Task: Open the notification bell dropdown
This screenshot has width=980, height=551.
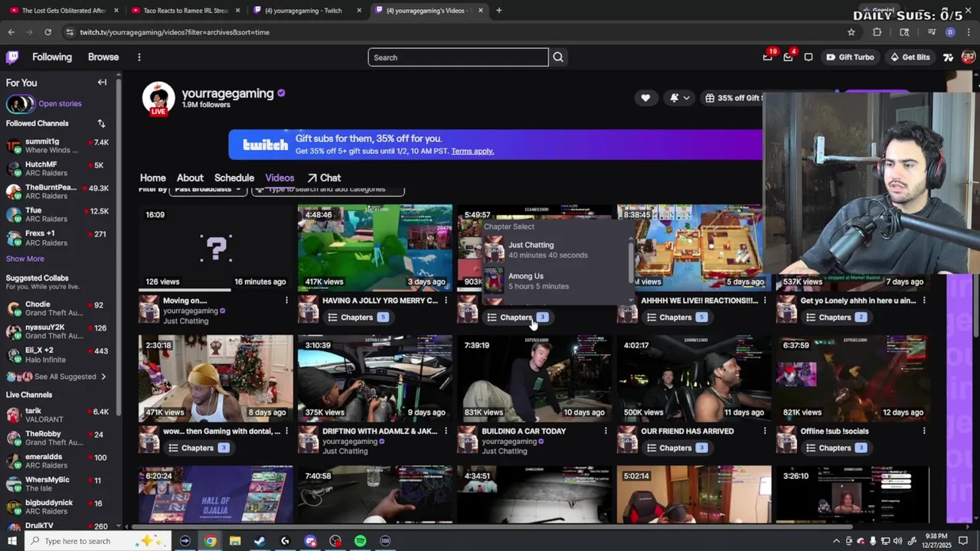Action: 679,98
